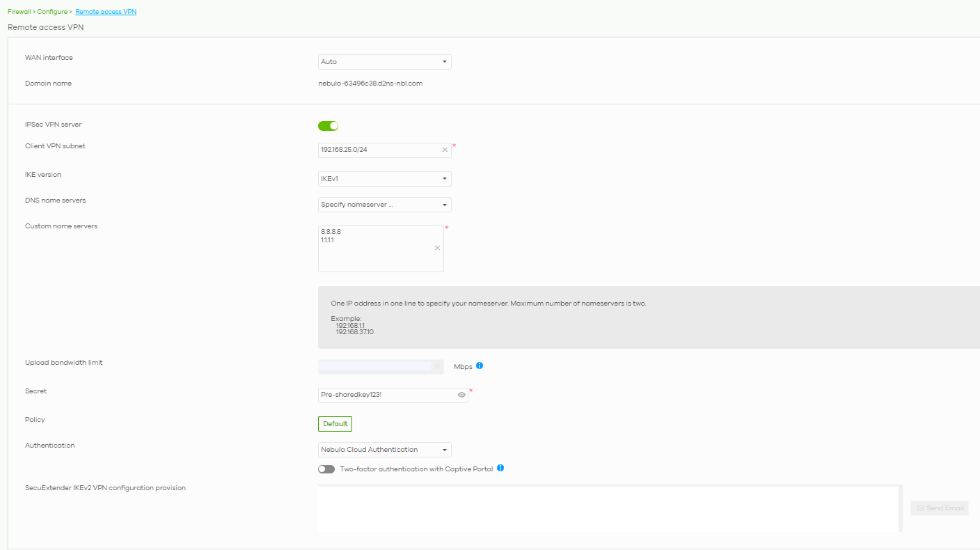The image size is (980, 550).
Task: Toggle Secret visibility with eye icon
Action: 461,395
